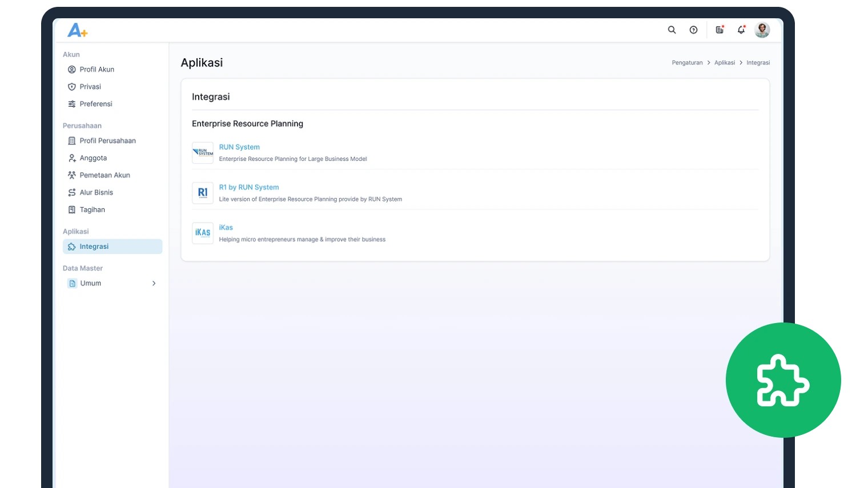Open the news icon with red dot
The image size is (868, 488).
[720, 30]
